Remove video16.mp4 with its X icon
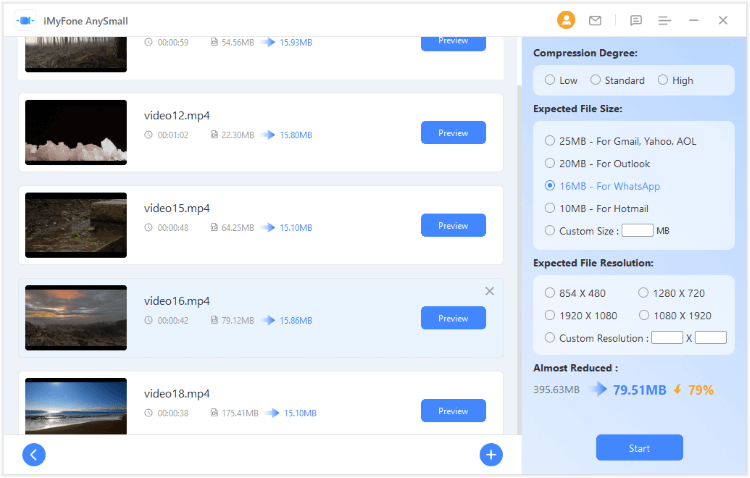The height and width of the screenshot is (478, 750). (489, 291)
